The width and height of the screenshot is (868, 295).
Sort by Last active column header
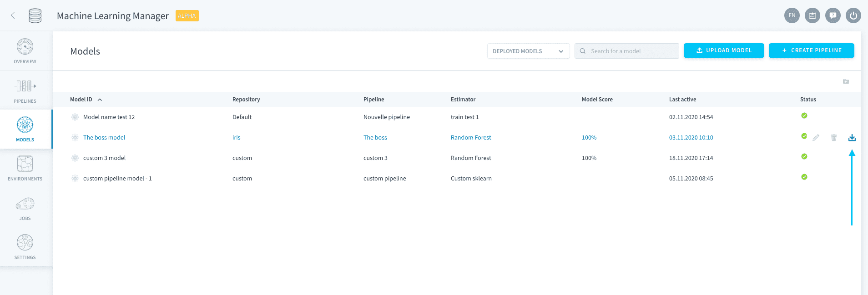click(x=682, y=100)
